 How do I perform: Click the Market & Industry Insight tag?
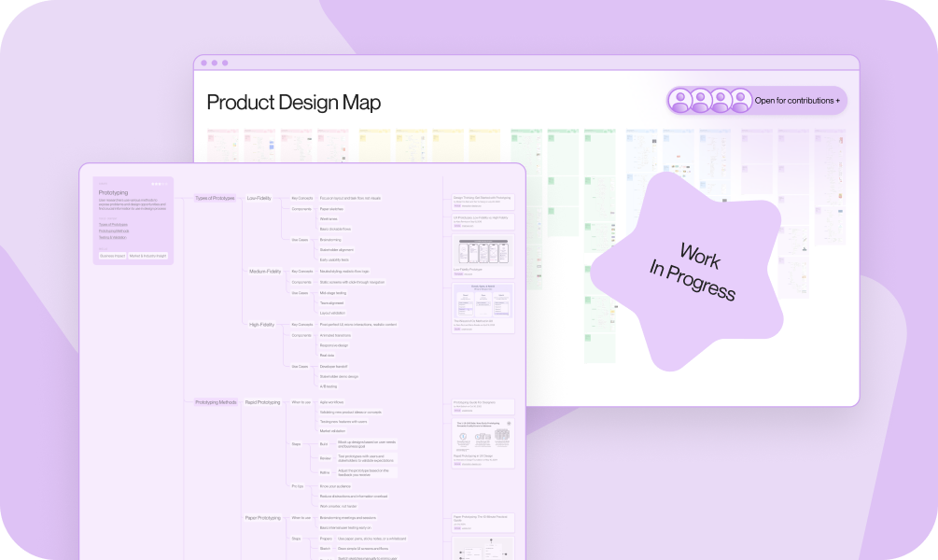(148, 256)
